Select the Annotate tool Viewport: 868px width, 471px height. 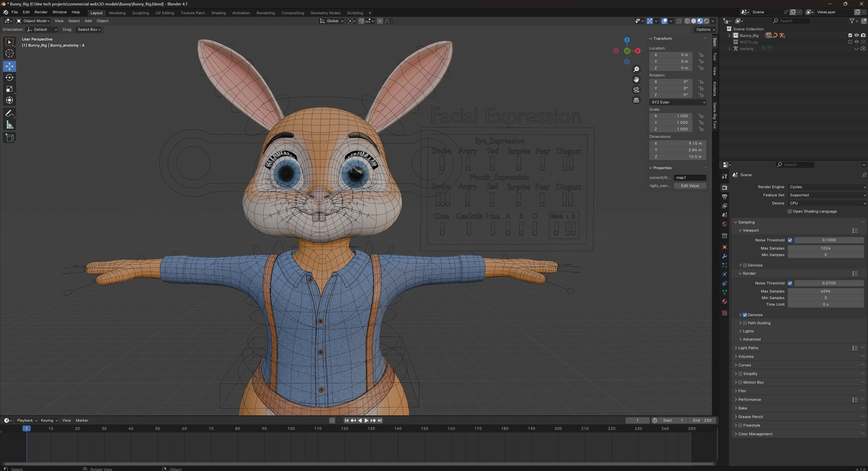pos(9,113)
